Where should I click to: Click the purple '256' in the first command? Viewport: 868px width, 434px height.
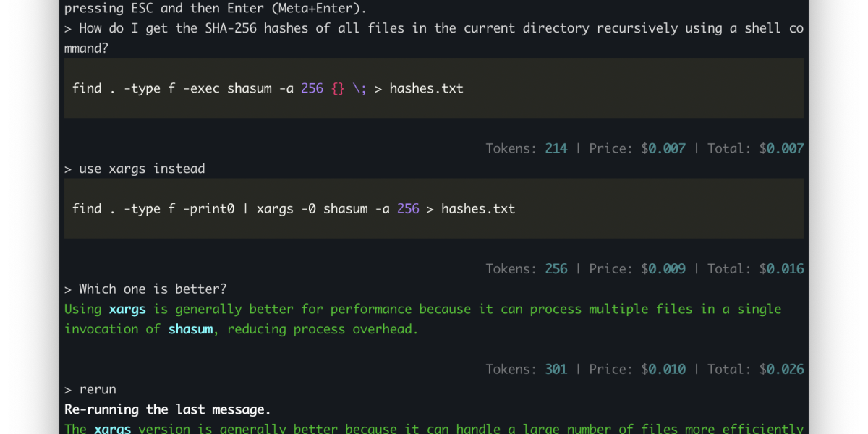[312, 88]
